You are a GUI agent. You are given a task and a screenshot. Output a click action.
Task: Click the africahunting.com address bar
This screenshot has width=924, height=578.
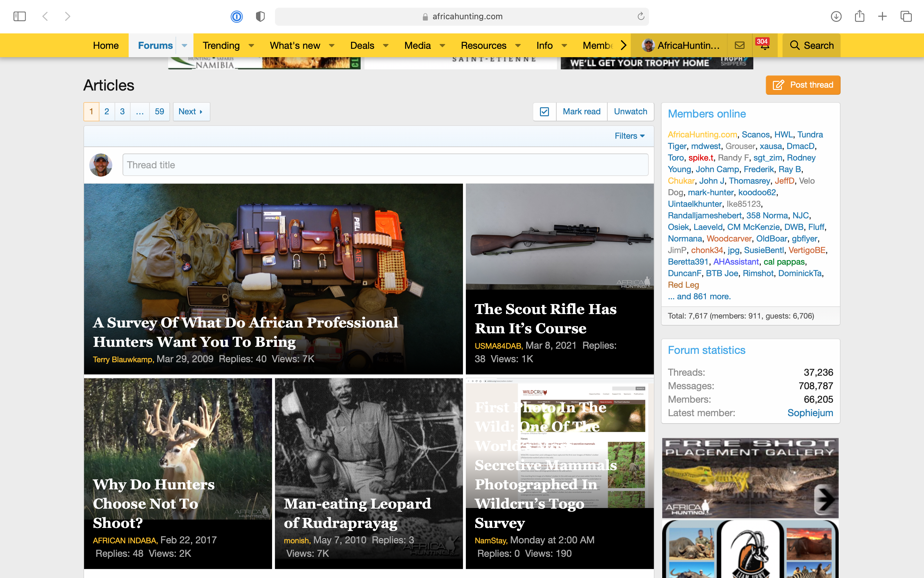[x=462, y=16]
